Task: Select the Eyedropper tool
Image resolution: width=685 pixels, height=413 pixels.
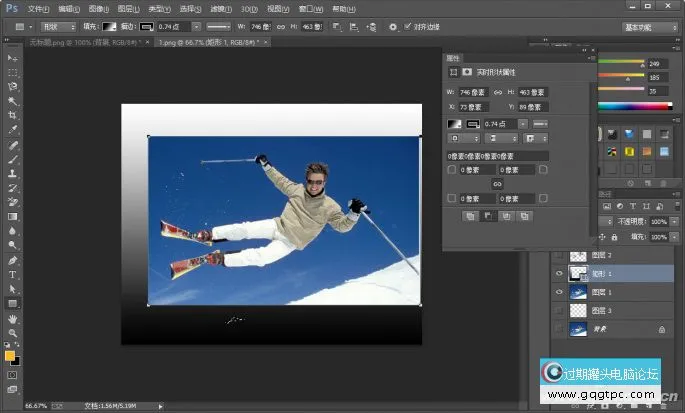Action: 13,130
